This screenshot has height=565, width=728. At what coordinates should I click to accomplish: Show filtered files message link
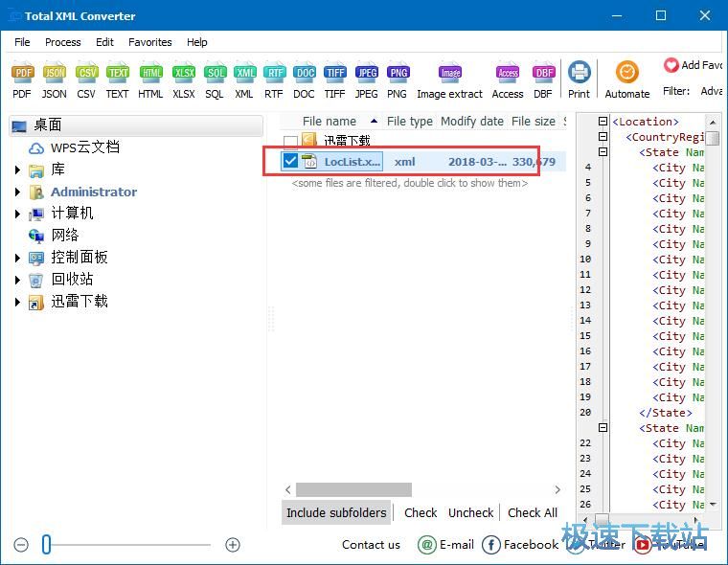click(410, 183)
